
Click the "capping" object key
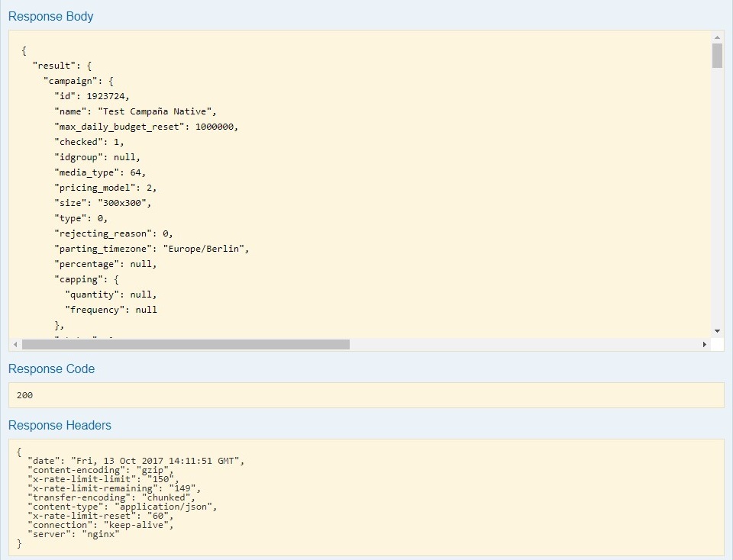coord(76,279)
